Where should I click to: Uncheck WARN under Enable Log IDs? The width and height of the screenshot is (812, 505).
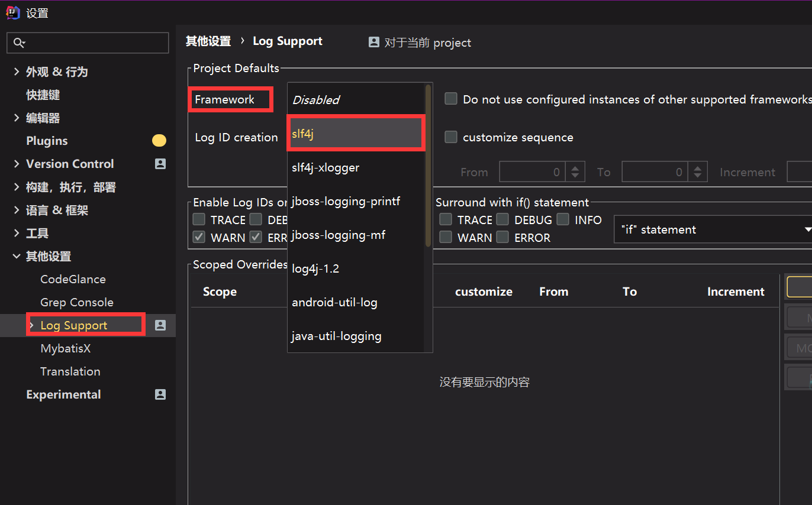(x=199, y=237)
